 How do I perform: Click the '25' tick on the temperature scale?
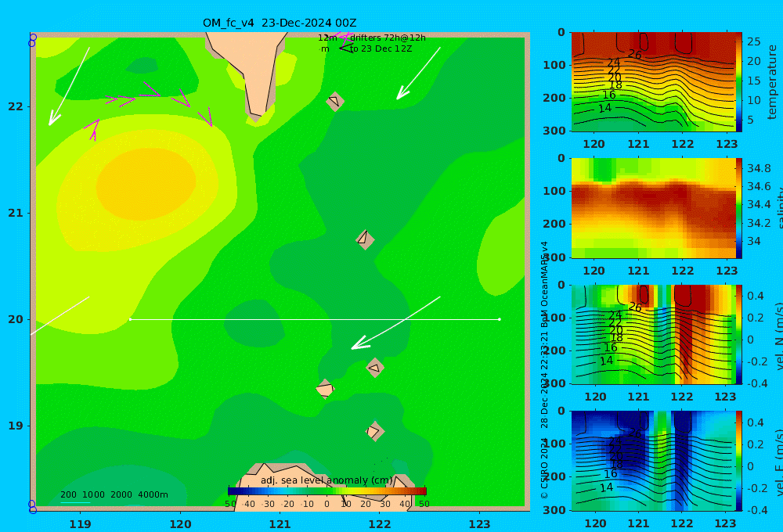(753, 41)
